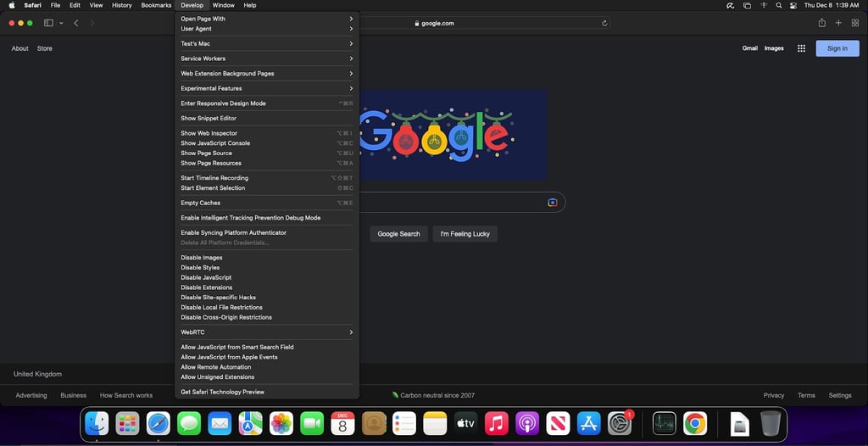This screenshot has width=868, height=446.
Task: Toggle Allow Remote Automation
Action: (267, 367)
